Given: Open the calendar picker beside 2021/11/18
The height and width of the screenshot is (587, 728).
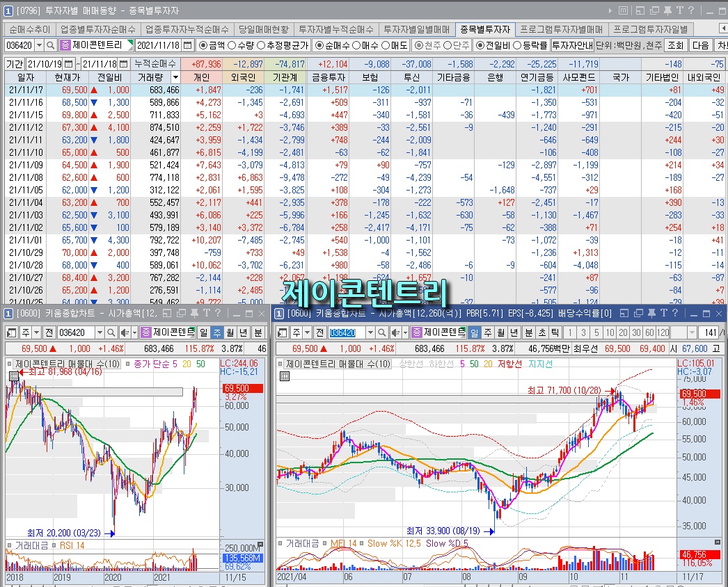Looking at the screenshot, I should click(188, 45).
